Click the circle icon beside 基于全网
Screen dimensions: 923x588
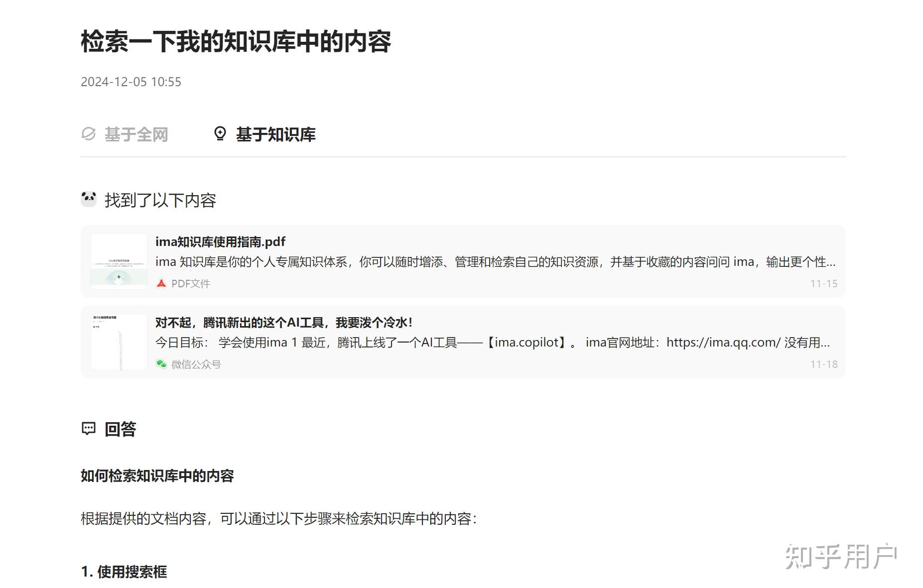pos(89,134)
